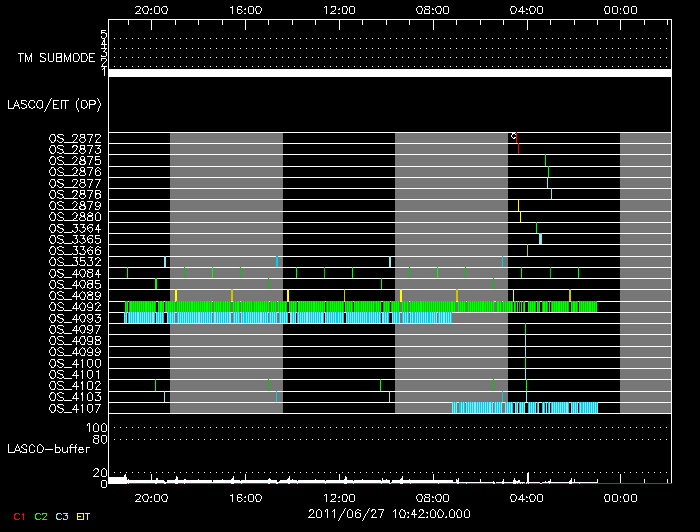Click the TM SUBMODE label
The width and height of the screenshot is (700, 532).
coord(56,59)
